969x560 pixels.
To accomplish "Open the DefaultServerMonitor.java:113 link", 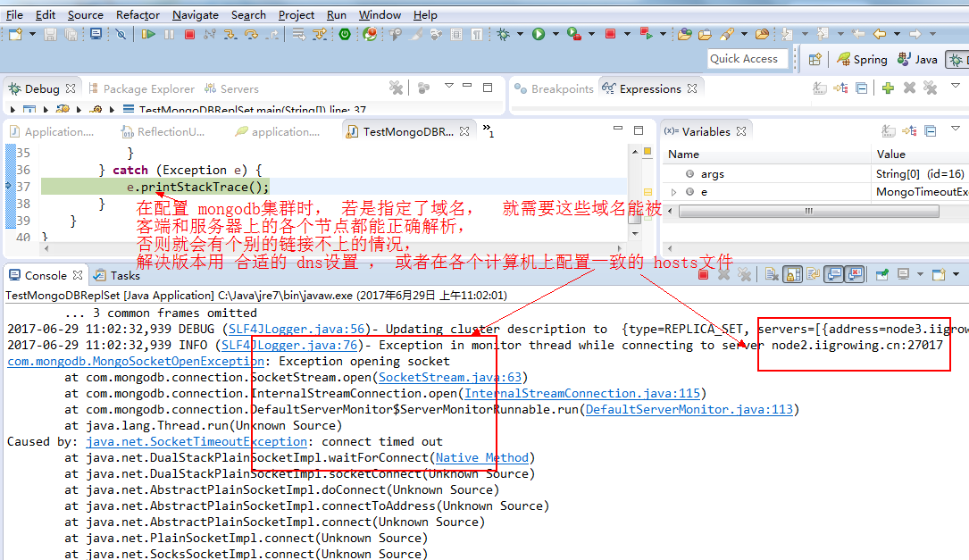I will pos(689,410).
